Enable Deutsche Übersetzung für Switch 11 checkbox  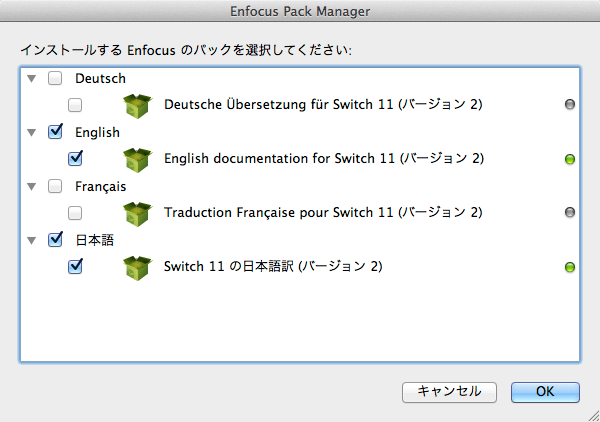coord(75,105)
